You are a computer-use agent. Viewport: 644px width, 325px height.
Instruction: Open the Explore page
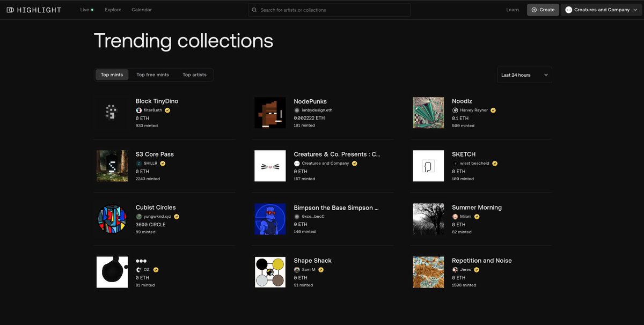pos(113,10)
